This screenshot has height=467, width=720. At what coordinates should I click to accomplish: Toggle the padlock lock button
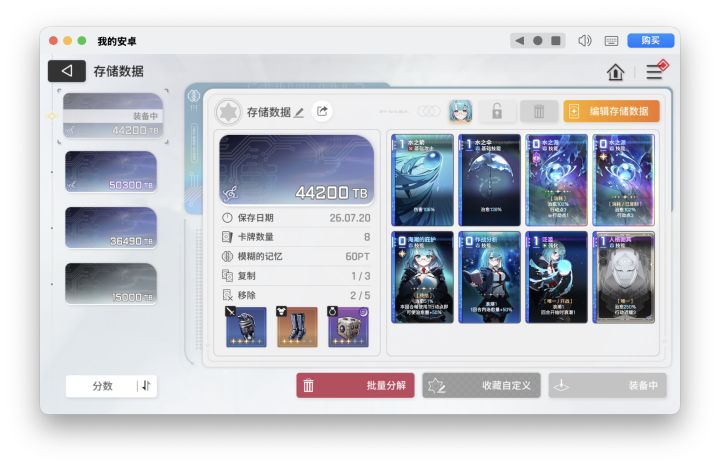pos(497,111)
